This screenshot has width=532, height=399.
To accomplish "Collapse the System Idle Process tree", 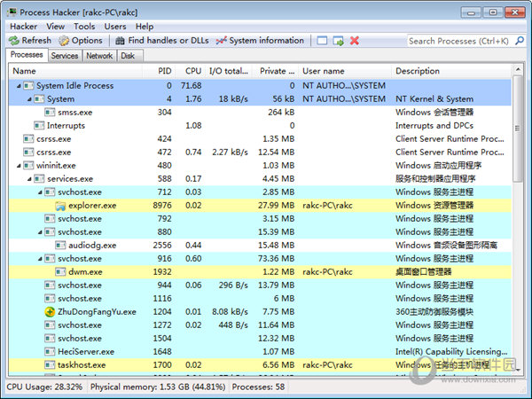I will [19, 86].
